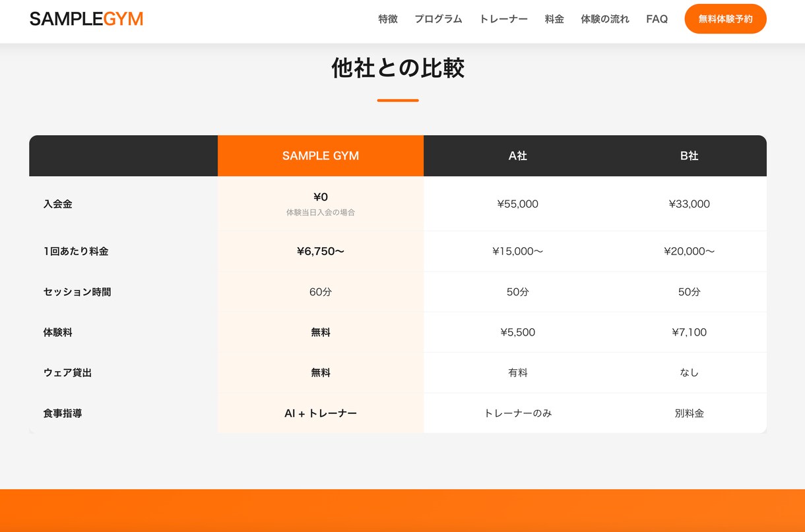Click the AI + トレーナー cell
The image size is (805, 532).
pos(321,413)
